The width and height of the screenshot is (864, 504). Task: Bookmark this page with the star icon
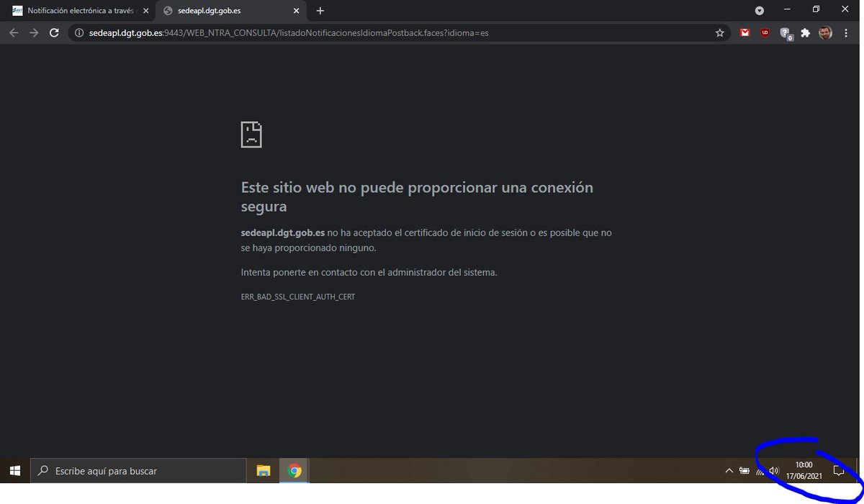[x=719, y=33]
